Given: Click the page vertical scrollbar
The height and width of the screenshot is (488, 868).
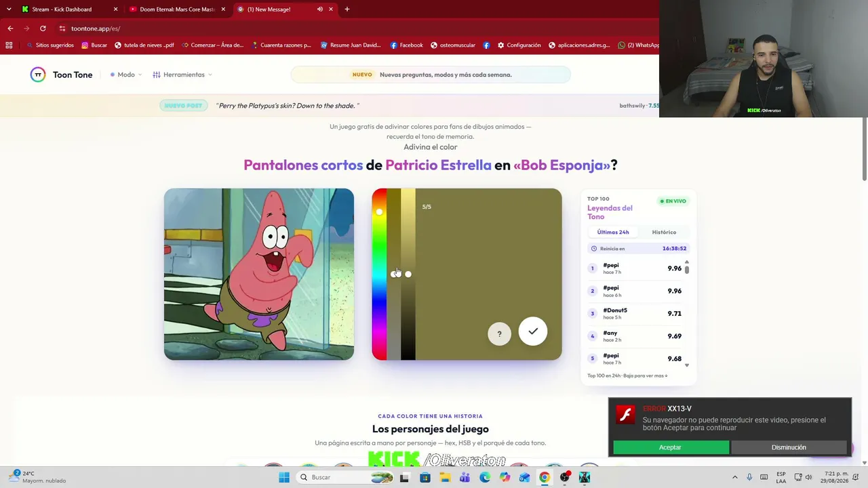Looking at the screenshot, I should pyautogui.click(x=864, y=149).
